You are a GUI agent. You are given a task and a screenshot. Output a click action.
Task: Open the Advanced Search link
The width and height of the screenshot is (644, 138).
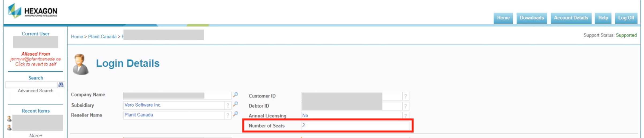pos(36,91)
